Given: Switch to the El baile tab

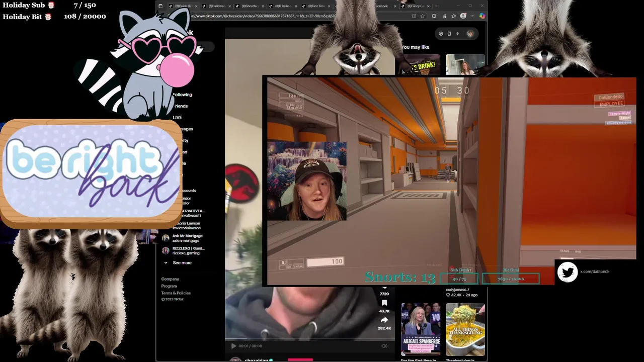Looking at the screenshot, I should tap(283, 6).
